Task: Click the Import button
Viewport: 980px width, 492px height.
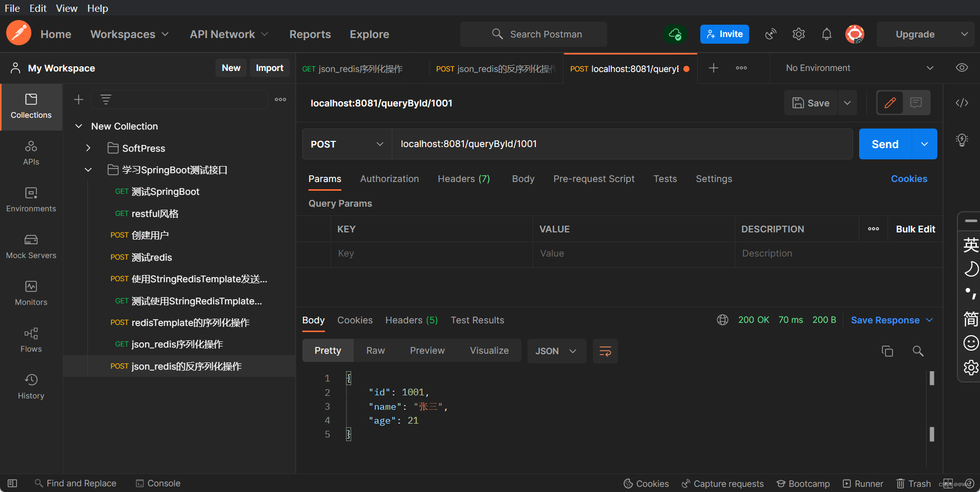Action: (x=269, y=68)
